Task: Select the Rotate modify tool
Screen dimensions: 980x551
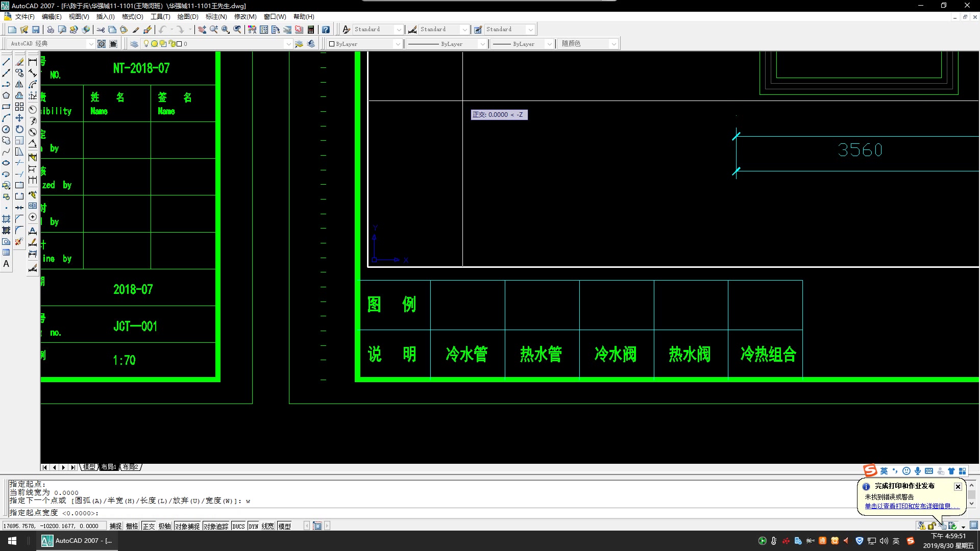Action: pos(19,129)
